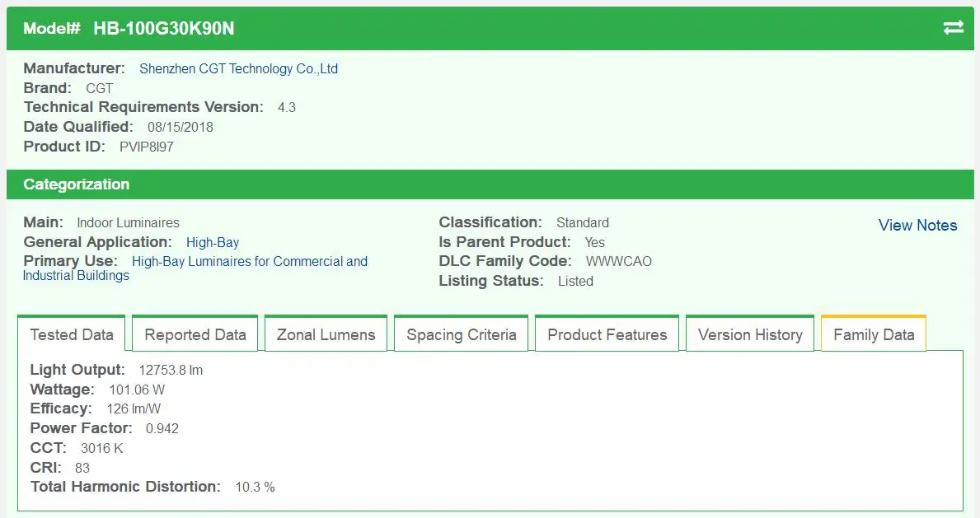Click the Listing Status Listed text
980x518 pixels.
pyautogui.click(x=575, y=281)
